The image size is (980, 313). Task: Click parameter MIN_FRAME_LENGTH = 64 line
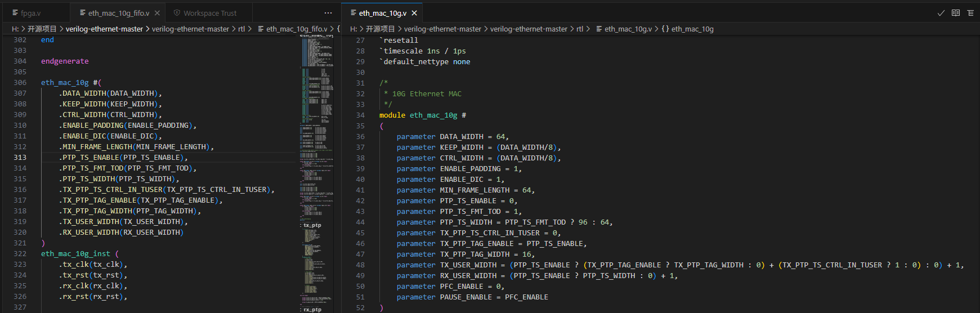[x=466, y=190]
